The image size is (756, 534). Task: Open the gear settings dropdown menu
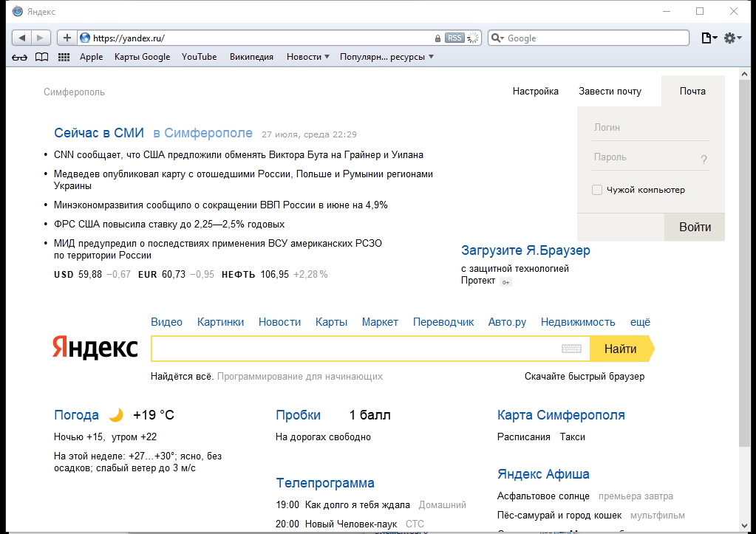coord(733,38)
